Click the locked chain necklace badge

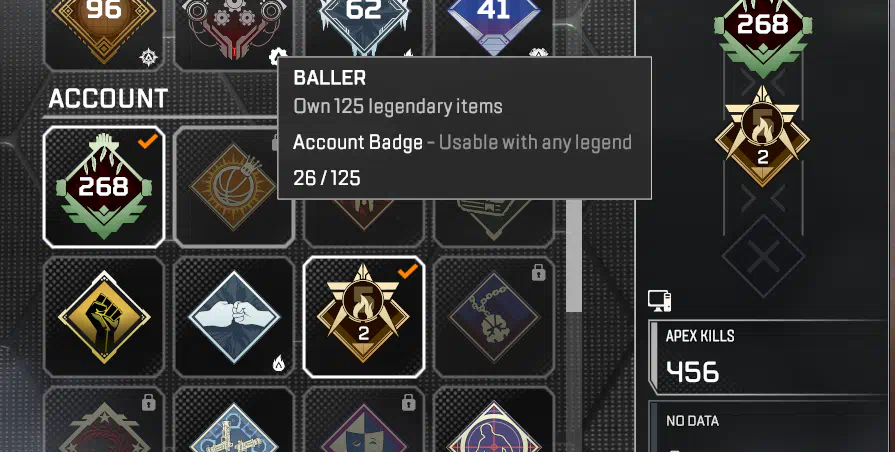(x=494, y=317)
